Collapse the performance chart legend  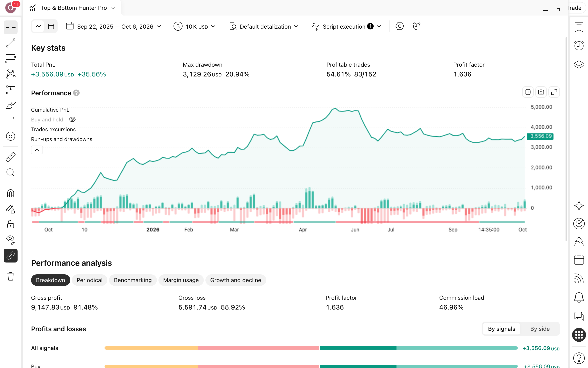(x=37, y=150)
